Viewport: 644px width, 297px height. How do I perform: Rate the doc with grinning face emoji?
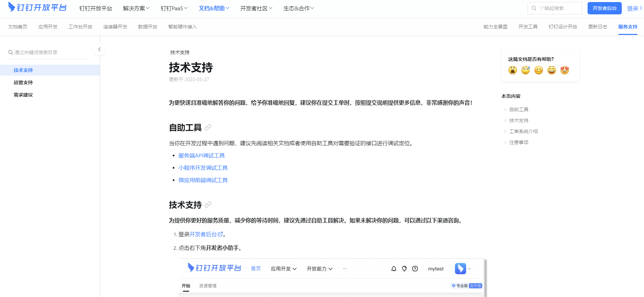pyautogui.click(x=552, y=70)
